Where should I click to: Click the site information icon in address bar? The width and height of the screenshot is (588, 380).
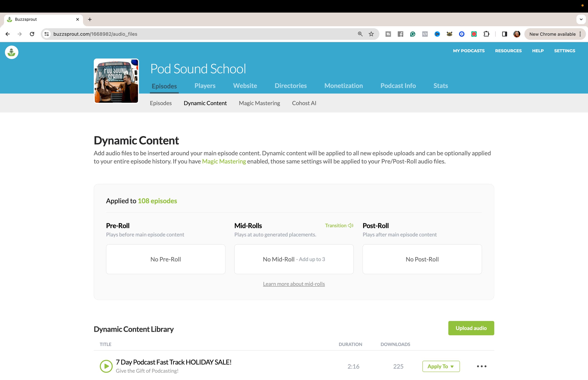coord(47,34)
